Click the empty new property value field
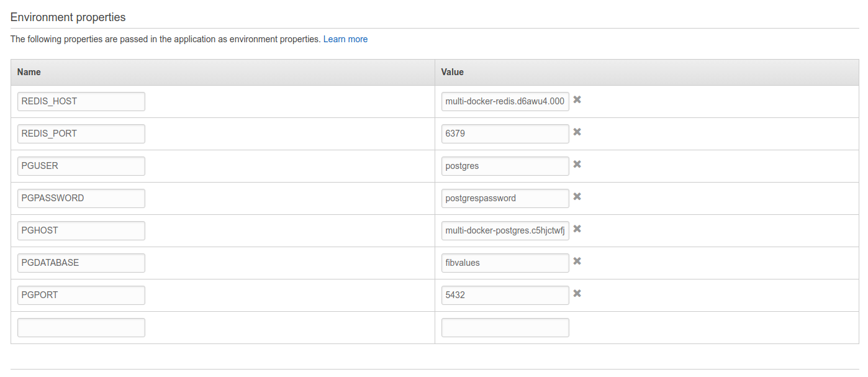868x377 pixels. pyautogui.click(x=505, y=327)
